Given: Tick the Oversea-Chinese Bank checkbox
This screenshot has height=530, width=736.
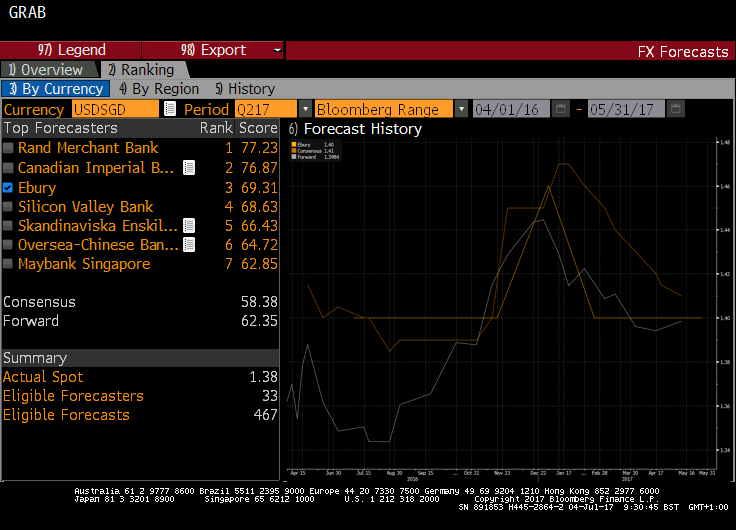Looking at the screenshot, I should tap(8, 245).
